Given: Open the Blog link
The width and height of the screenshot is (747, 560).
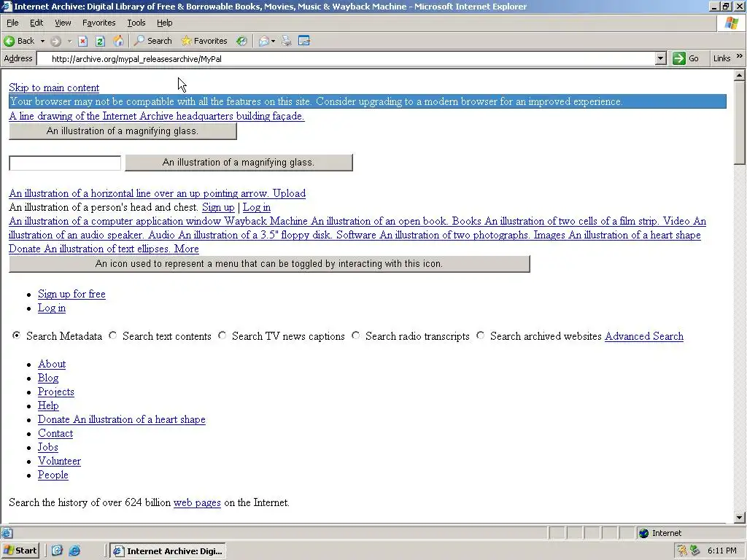Looking at the screenshot, I should pos(48,378).
